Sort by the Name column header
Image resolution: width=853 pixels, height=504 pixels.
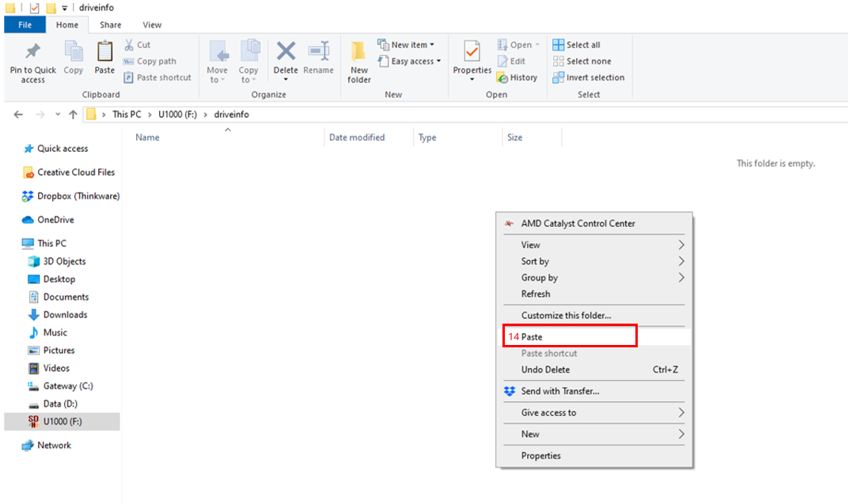tap(147, 138)
